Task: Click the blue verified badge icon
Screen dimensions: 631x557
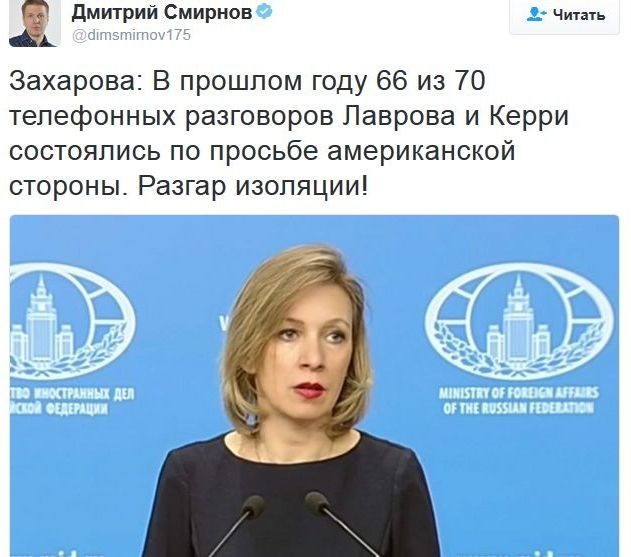Action: click(x=264, y=12)
